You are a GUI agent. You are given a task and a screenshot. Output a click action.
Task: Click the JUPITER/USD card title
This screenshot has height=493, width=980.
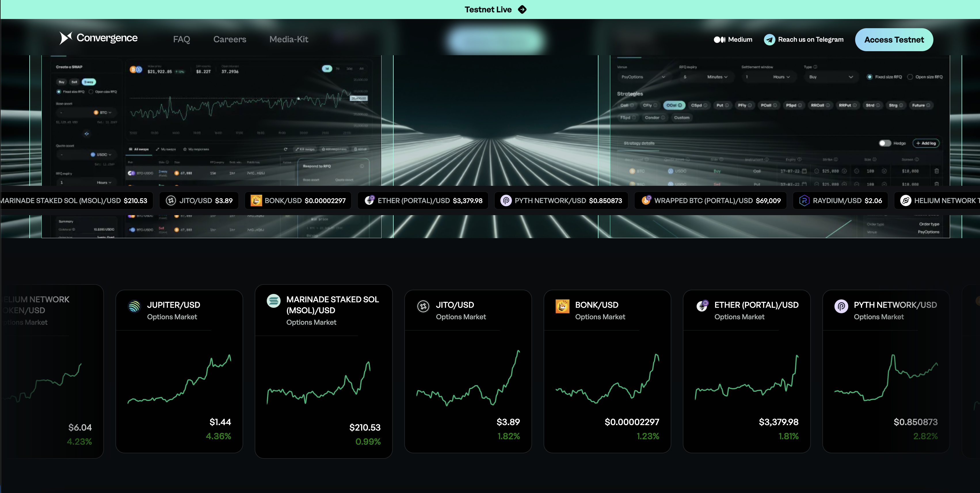[173, 305]
